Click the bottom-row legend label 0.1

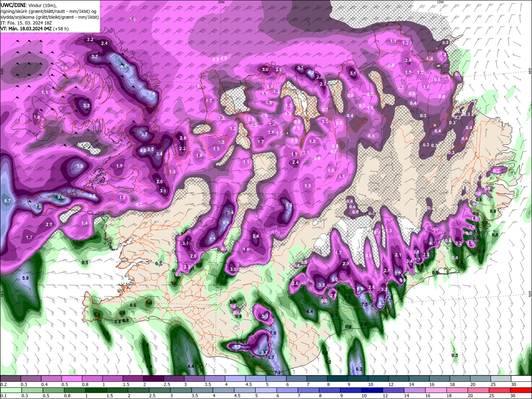coord(3,396)
